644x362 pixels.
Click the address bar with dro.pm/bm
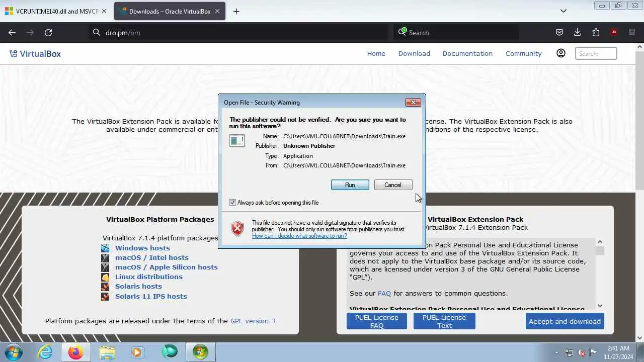click(x=239, y=32)
